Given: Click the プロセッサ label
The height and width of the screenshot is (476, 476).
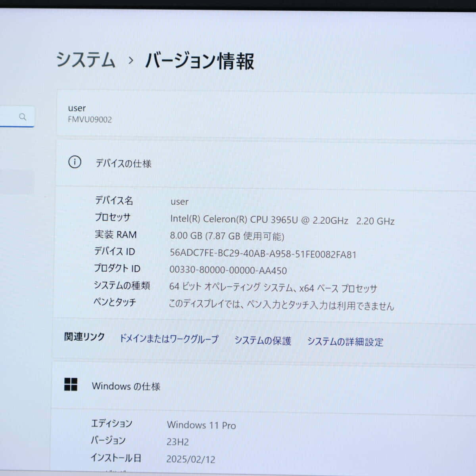Looking at the screenshot, I should coord(113,217).
